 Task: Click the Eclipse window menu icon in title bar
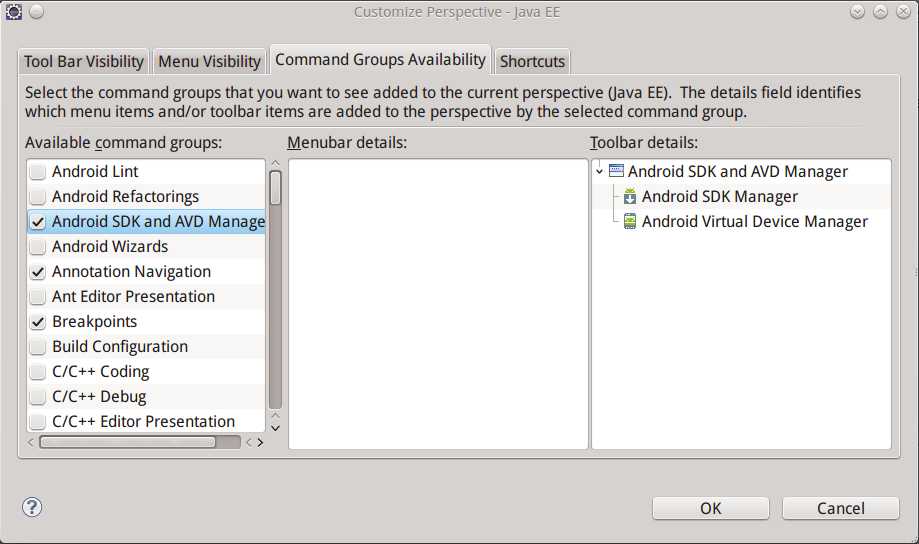coord(13,12)
